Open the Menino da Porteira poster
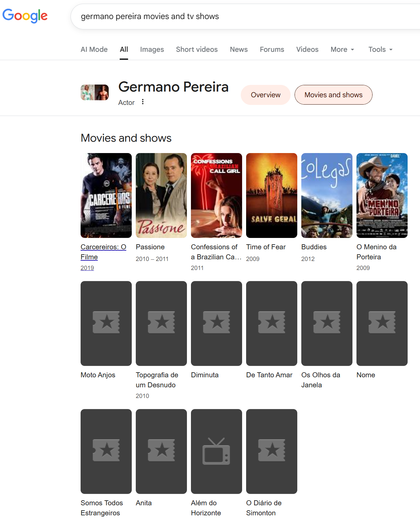Viewport: 420px width, 521px height. tap(382, 196)
